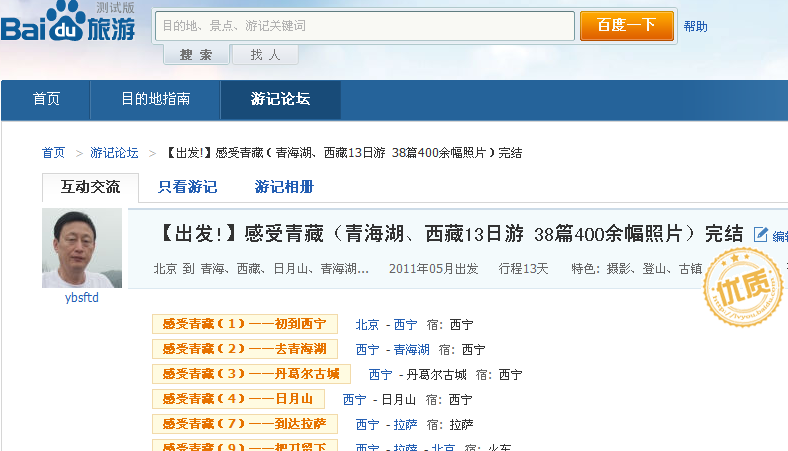This screenshot has width=788, height=451.
Task: Go to 首页 in the blue navigation bar
Action: click(x=46, y=99)
